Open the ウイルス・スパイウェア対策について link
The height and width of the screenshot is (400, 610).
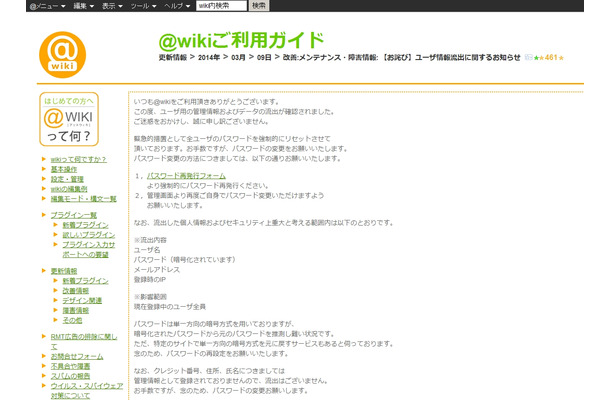click(x=87, y=391)
